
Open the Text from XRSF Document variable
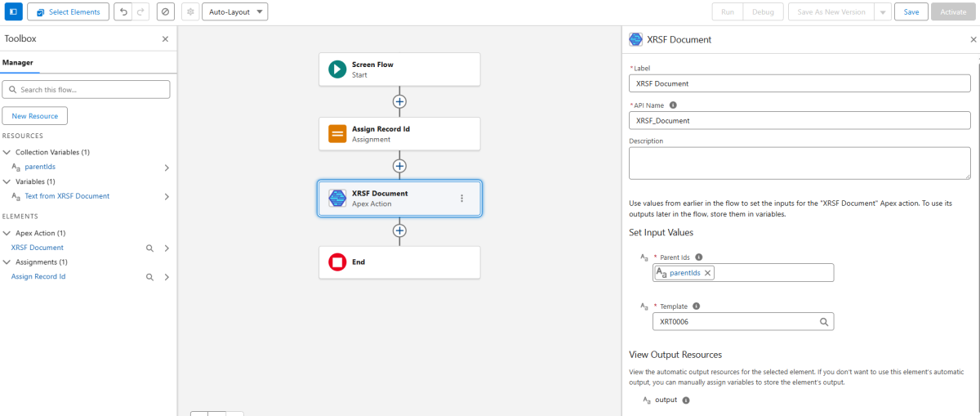point(67,196)
